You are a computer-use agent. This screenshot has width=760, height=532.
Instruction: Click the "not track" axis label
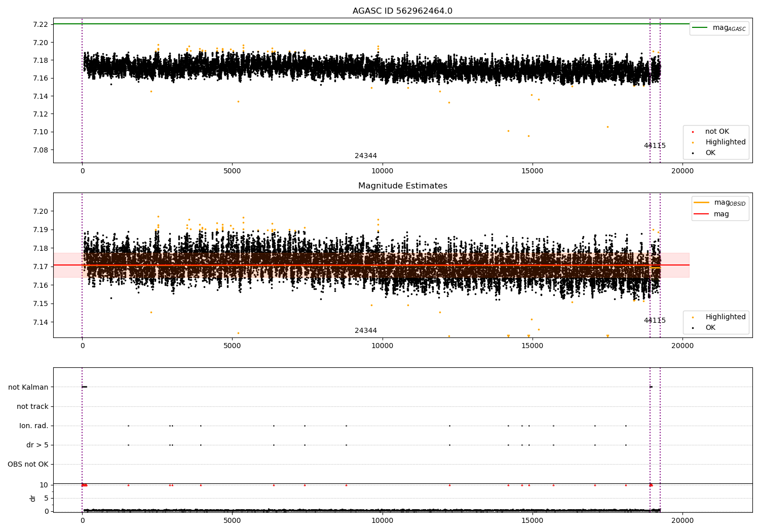click(x=32, y=406)
